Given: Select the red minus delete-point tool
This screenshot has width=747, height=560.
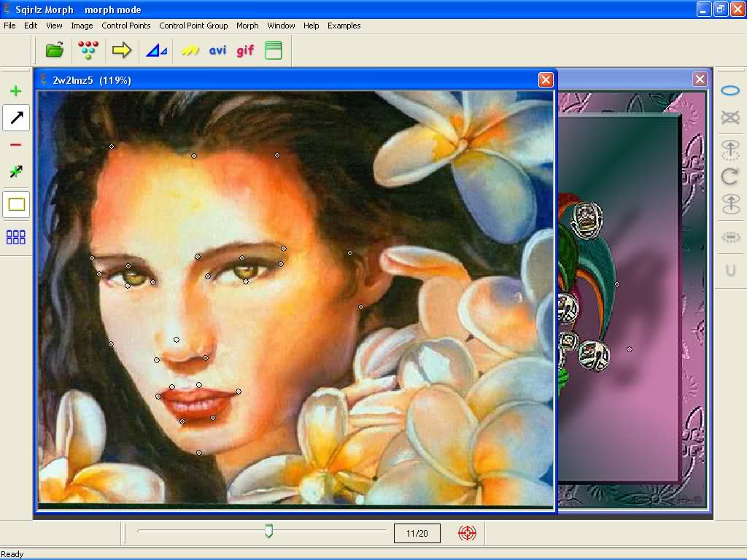Looking at the screenshot, I should pyautogui.click(x=16, y=145).
